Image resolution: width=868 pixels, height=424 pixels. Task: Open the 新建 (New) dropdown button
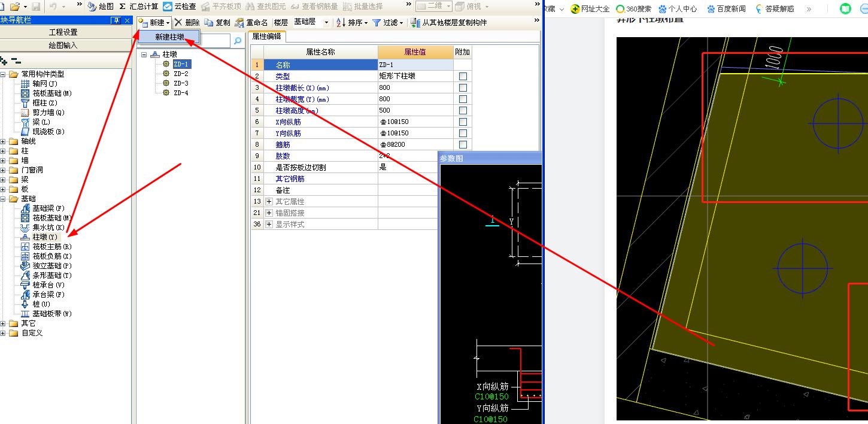click(154, 22)
